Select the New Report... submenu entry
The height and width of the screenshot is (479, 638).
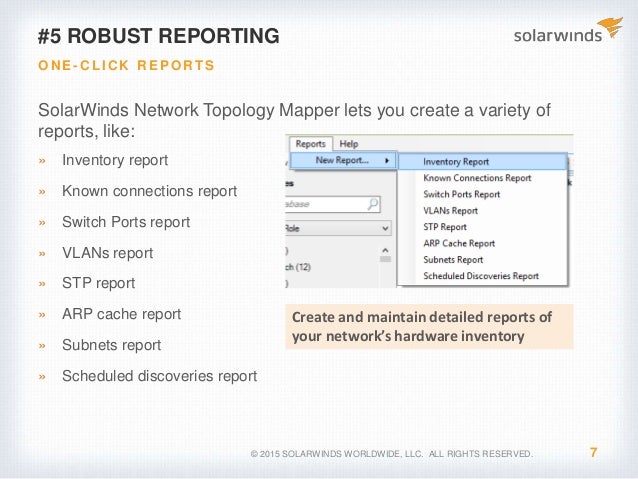(x=343, y=161)
